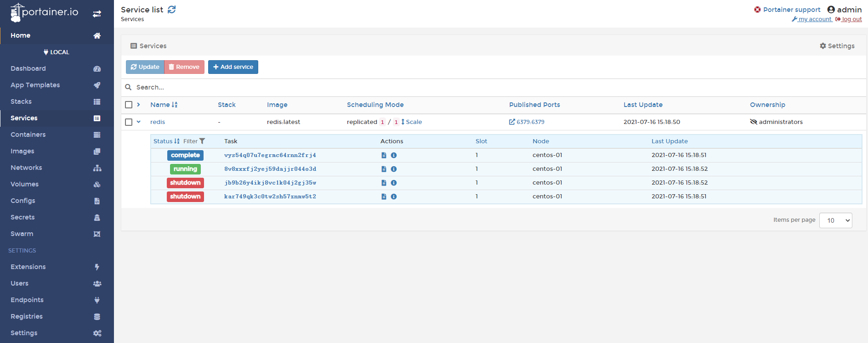Open the Items per page dropdown
This screenshot has height=343, width=868.
[x=835, y=220]
